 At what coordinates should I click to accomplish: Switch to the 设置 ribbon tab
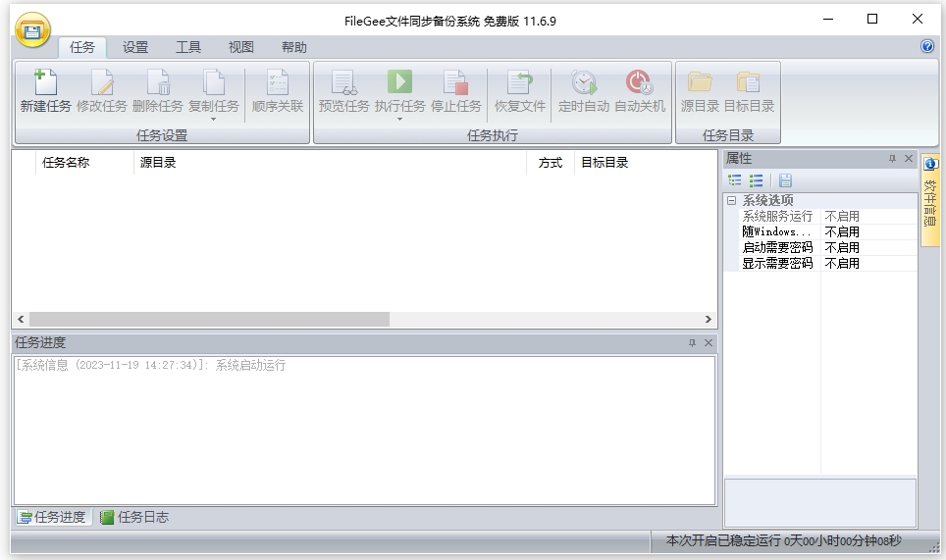(x=135, y=47)
